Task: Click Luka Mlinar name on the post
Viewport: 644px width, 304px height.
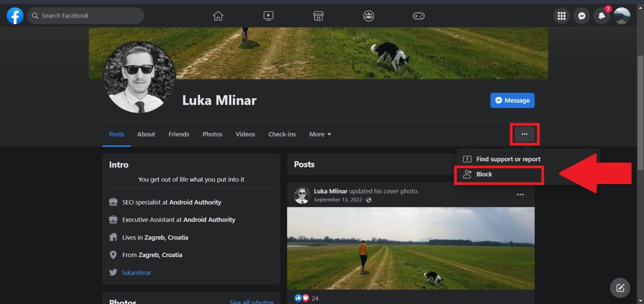Action: (331, 191)
